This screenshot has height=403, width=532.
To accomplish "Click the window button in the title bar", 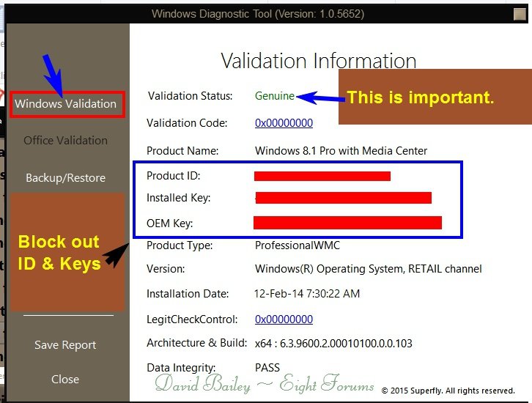I will pos(520,14).
